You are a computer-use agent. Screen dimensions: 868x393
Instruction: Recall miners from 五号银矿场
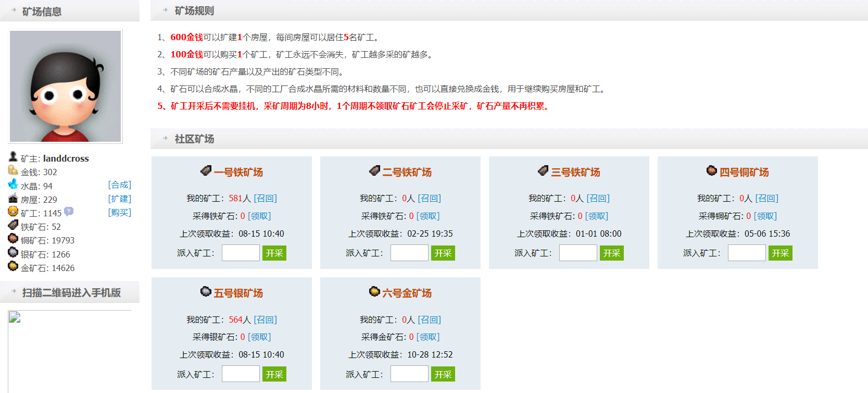(266, 320)
